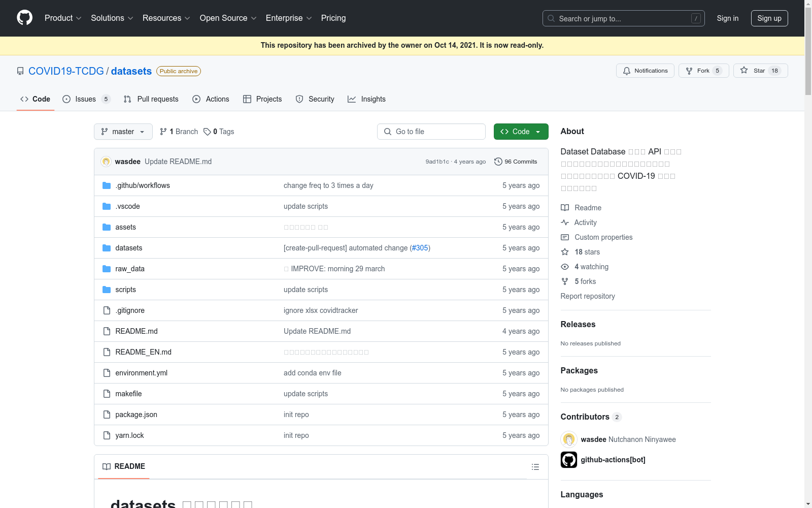
Task: Click the Readme book icon in About
Action: tap(565, 208)
